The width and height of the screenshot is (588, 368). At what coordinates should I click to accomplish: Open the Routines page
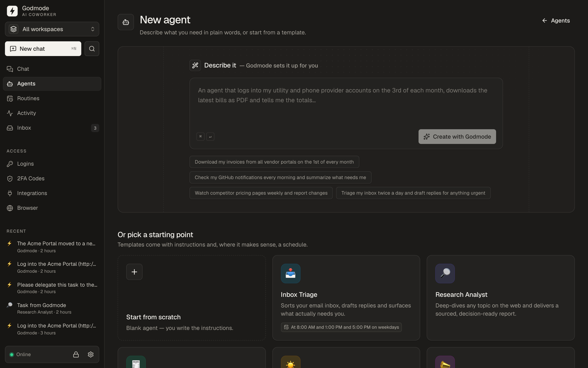(x=52, y=98)
